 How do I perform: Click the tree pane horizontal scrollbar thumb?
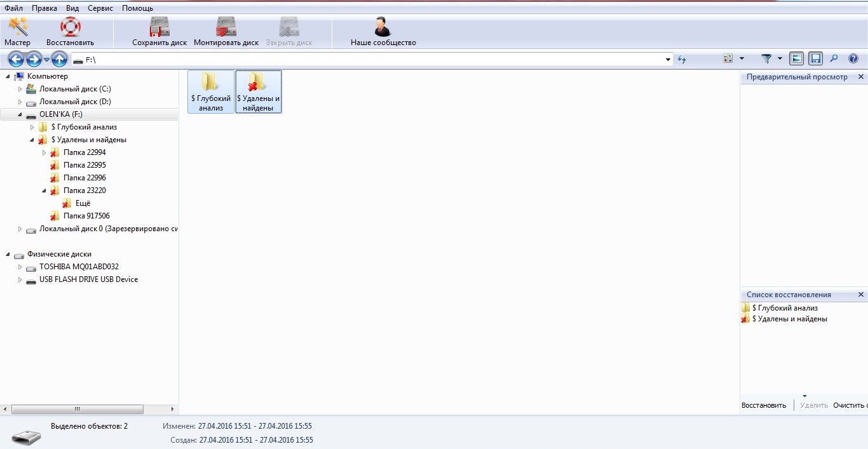78,409
